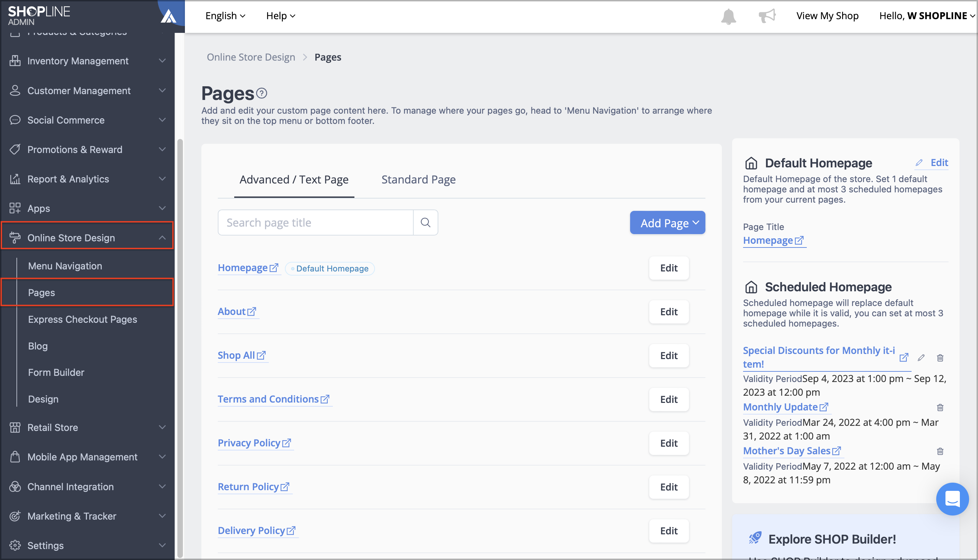Open Delivery Policy external link icon
The height and width of the screenshot is (560, 978).
click(291, 531)
